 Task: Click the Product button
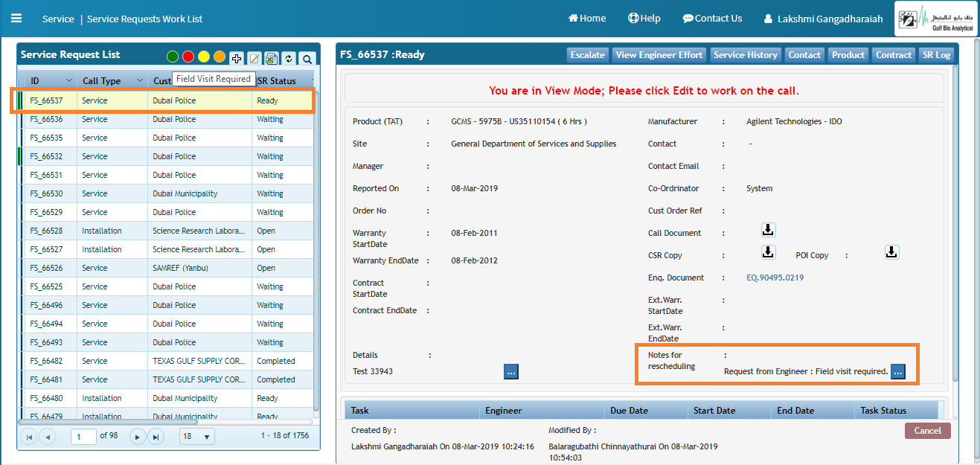(848, 55)
